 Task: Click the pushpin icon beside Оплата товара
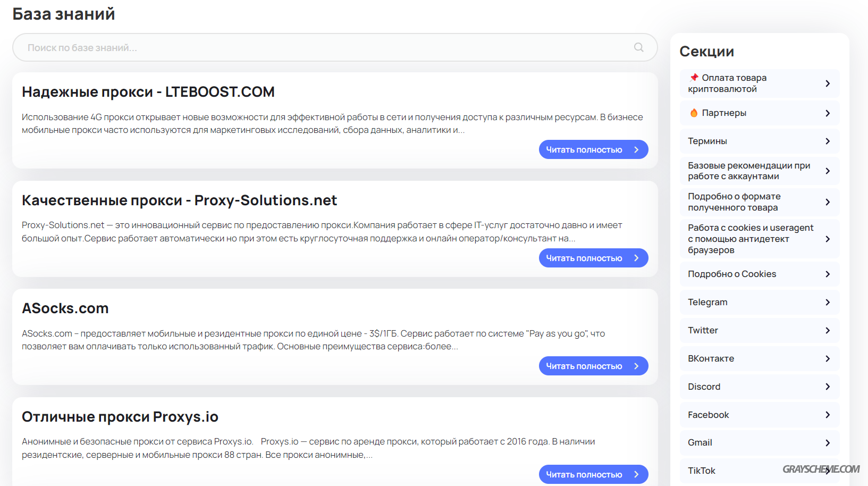point(694,78)
